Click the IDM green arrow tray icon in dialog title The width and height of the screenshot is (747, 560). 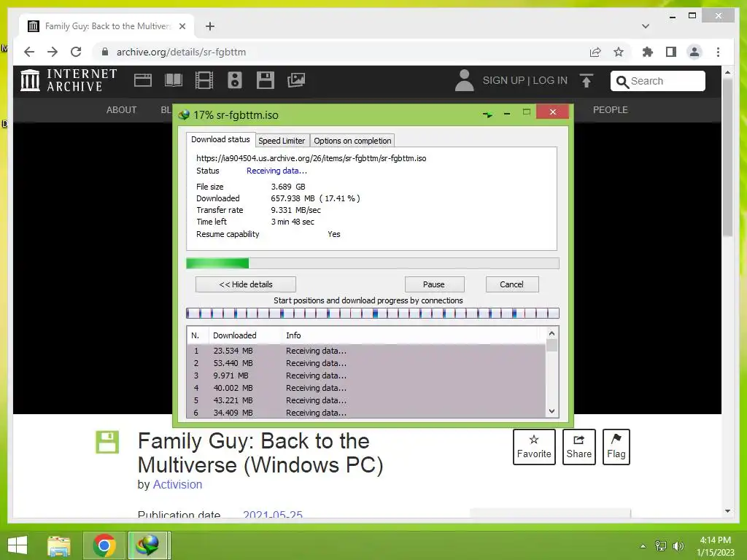[x=487, y=114]
